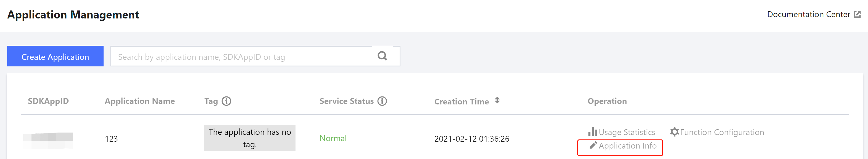The height and width of the screenshot is (159, 868).
Task: Click the Function Configuration gear icon
Action: click(x=674, y=132)
